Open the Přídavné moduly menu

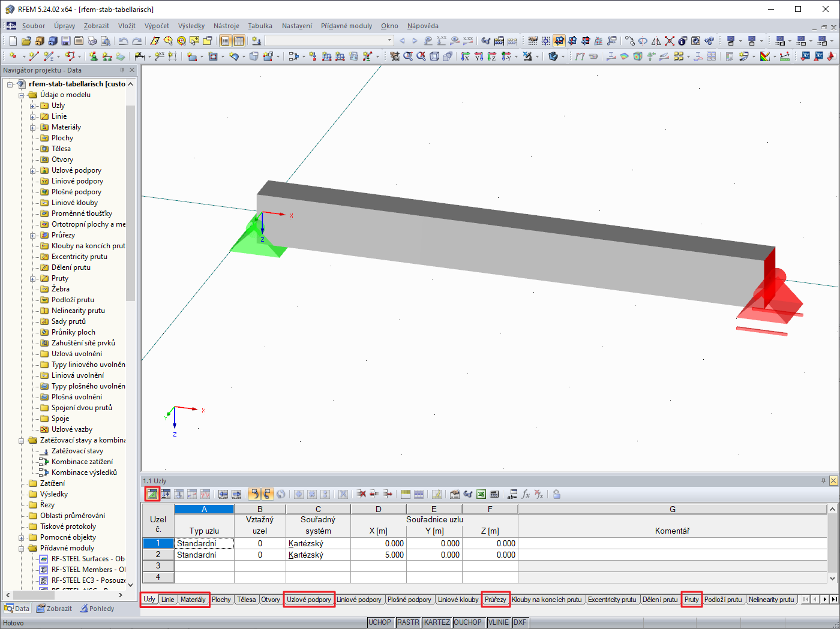tap(346, 26)
